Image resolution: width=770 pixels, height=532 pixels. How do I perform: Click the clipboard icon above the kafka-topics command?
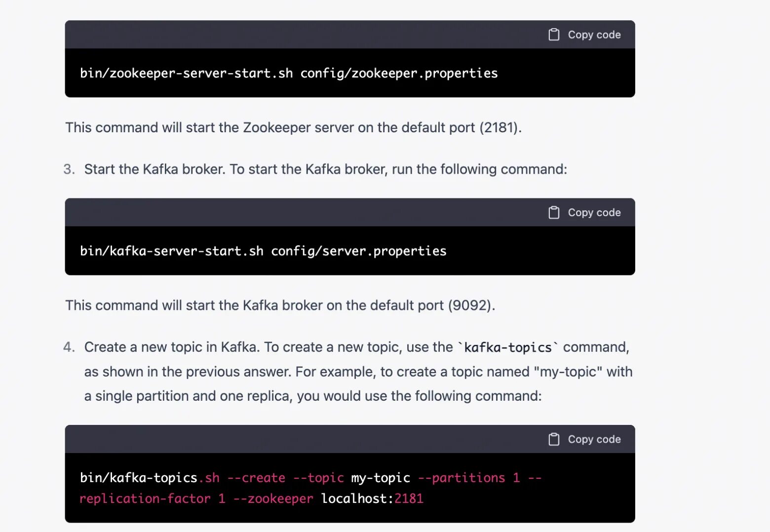(554, 439)
